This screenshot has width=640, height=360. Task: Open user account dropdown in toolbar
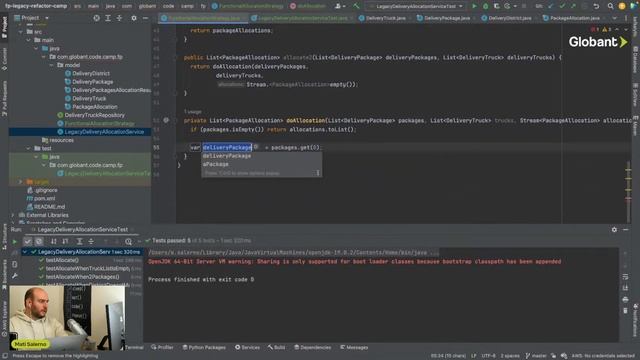coord(340,6)
